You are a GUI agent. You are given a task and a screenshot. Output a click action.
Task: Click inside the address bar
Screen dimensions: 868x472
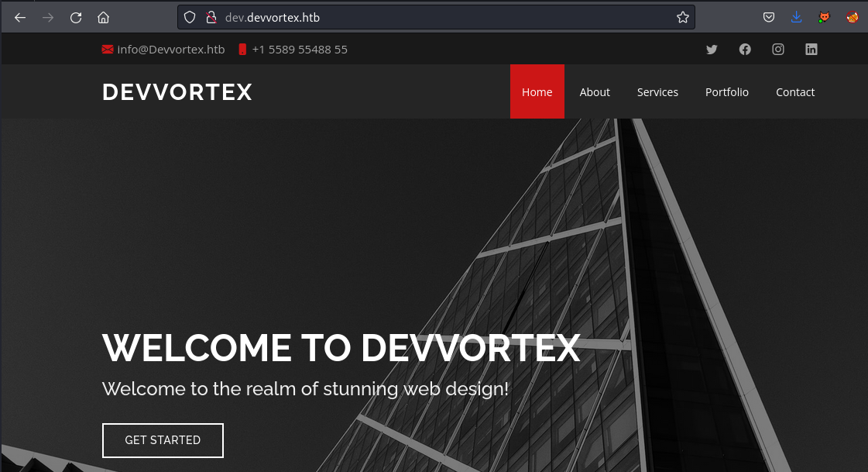coord(387,17)
